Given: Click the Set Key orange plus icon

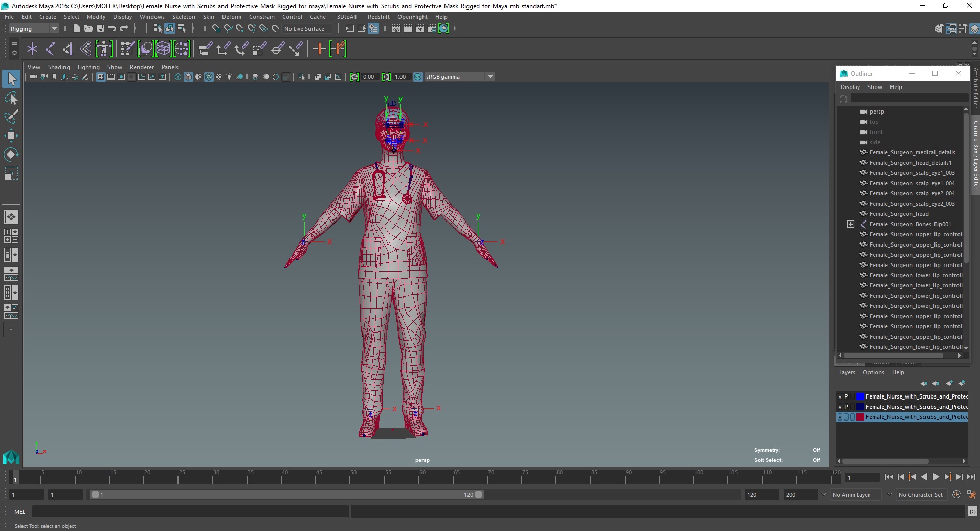Looking at the screenshot, I should [319, 49].
